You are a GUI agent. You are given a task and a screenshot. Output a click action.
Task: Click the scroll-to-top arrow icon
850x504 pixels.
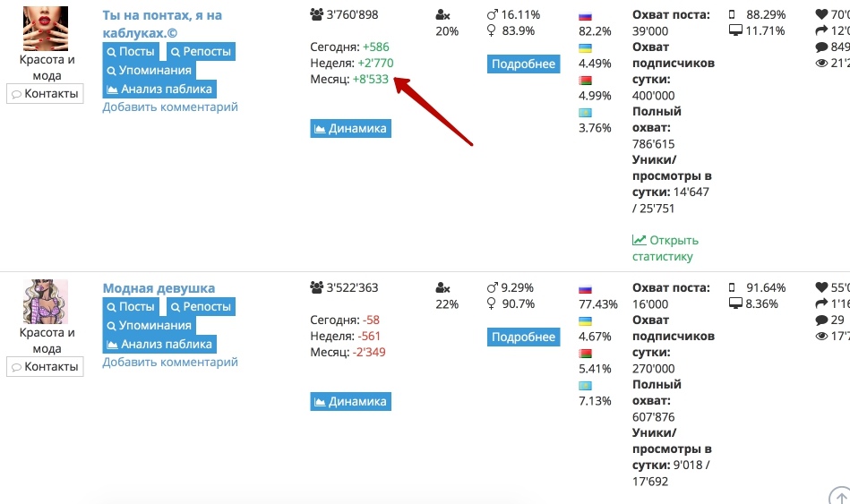pos(840,496)
